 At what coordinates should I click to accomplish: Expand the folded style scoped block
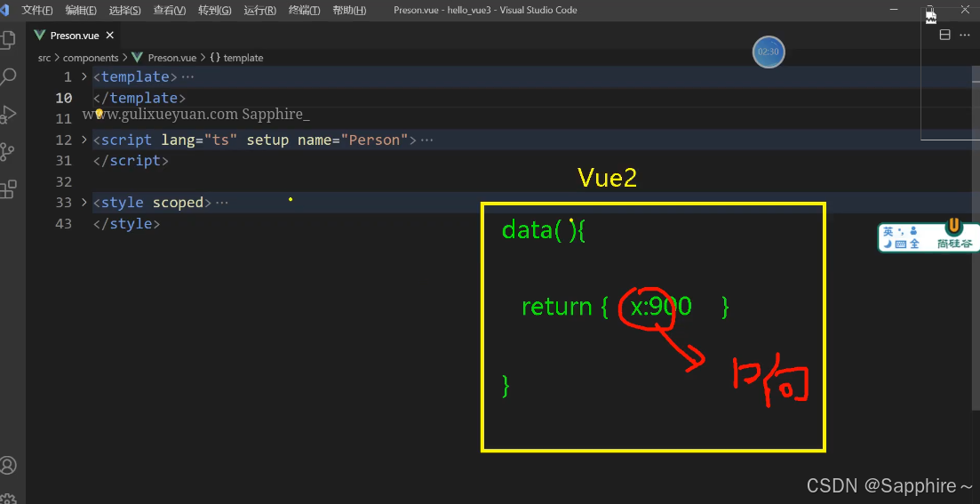[84, 203]
